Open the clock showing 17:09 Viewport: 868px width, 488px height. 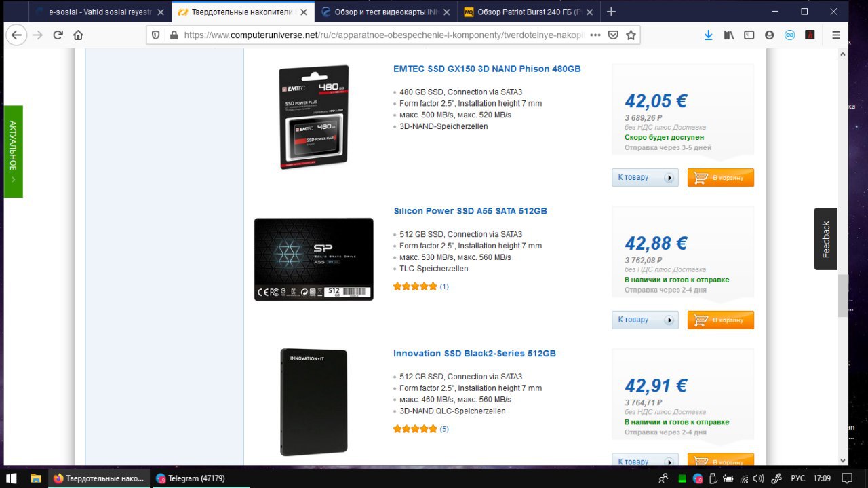(x=822, y=478)
